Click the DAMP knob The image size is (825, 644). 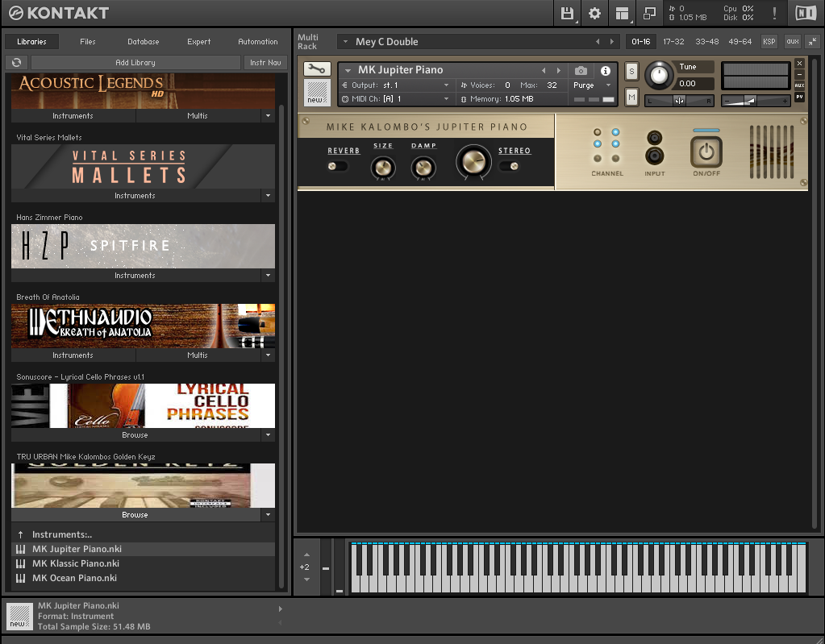[423, 168]
